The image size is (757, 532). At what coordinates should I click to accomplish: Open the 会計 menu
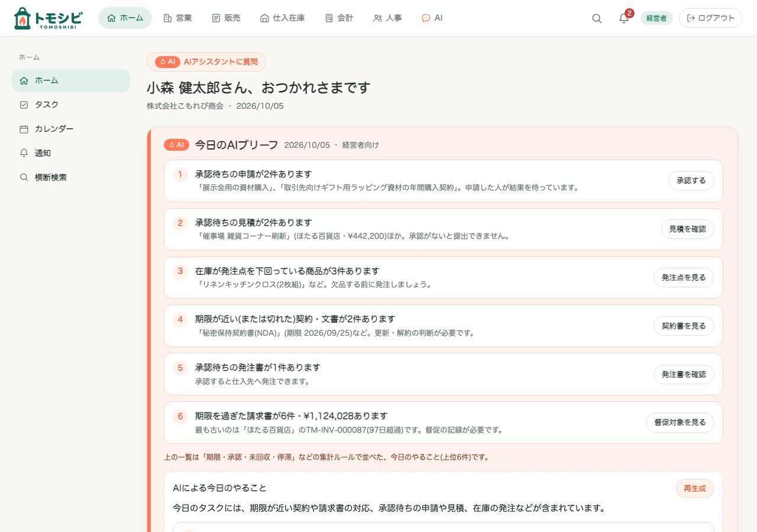pyautogui.click(x=339, y=18)
